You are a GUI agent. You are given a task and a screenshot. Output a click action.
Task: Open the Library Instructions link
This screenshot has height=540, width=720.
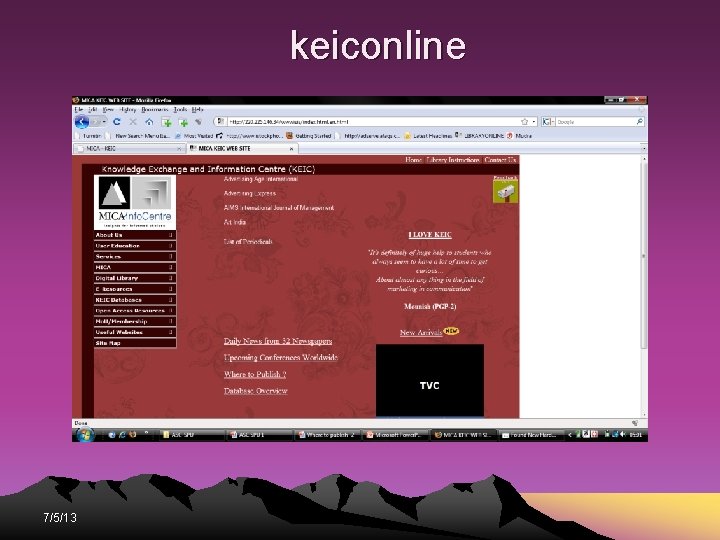coord(453,160)
